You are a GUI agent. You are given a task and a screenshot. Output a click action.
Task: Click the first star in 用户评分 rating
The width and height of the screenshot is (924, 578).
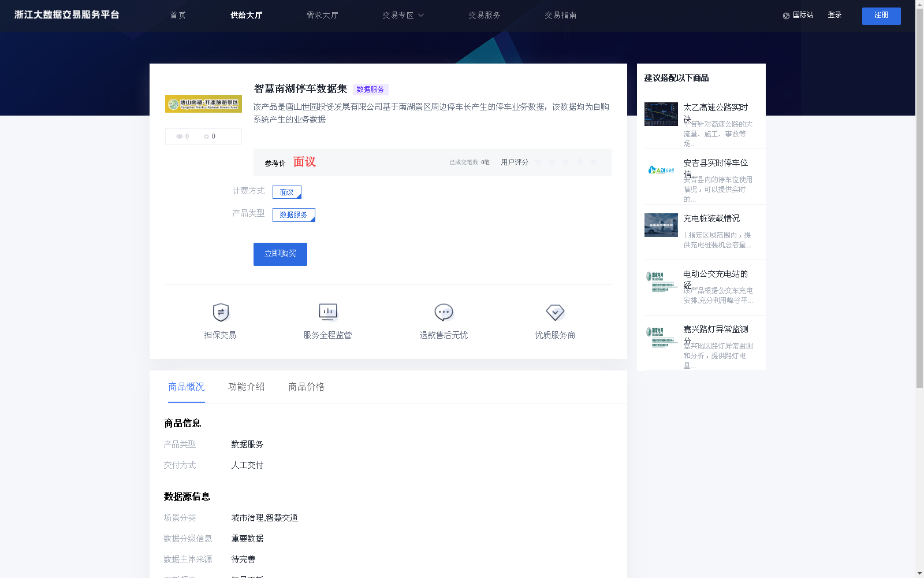pyautogui.click(x=538, y=162)
